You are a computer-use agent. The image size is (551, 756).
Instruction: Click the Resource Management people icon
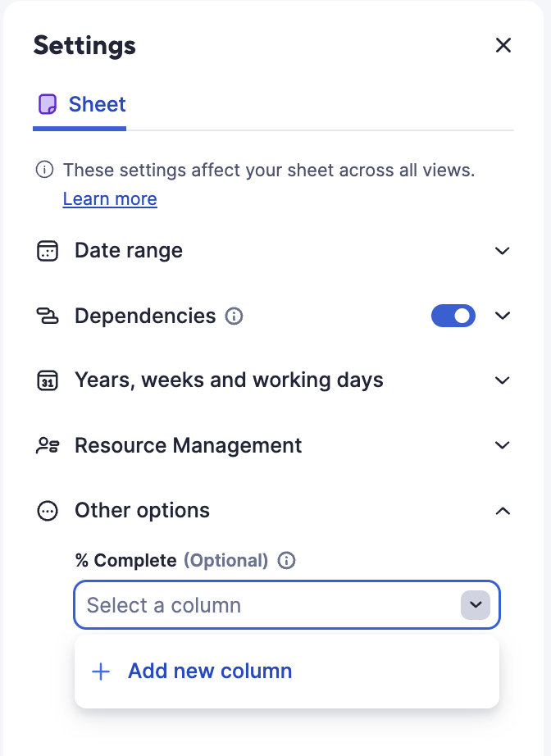[49, 445]
